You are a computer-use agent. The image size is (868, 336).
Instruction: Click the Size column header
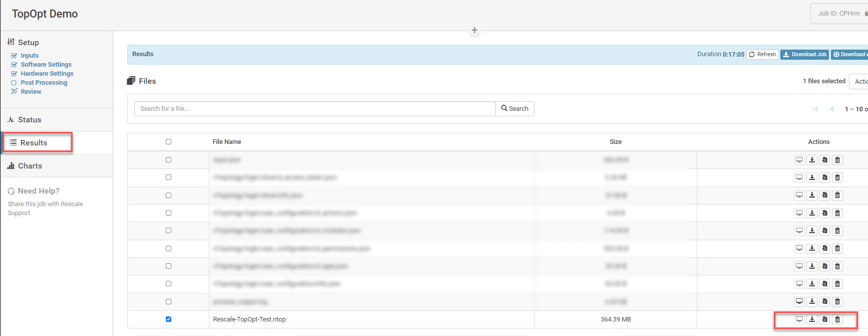[x=616, y=142]
